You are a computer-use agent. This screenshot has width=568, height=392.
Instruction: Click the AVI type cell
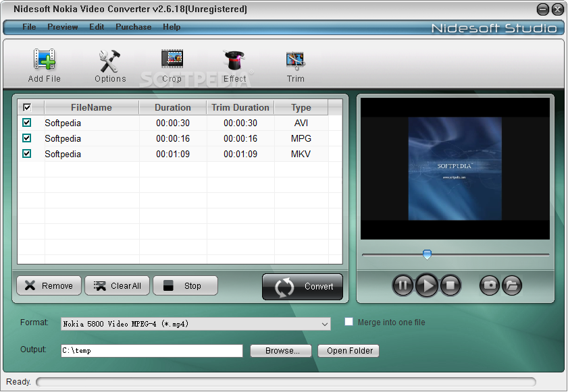(301, 123)
